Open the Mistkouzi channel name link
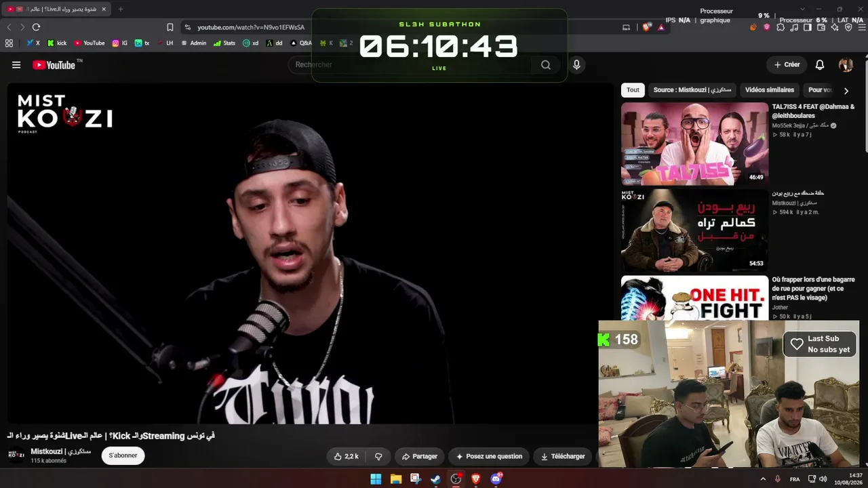The image size is (868, 488). (60, 451)
